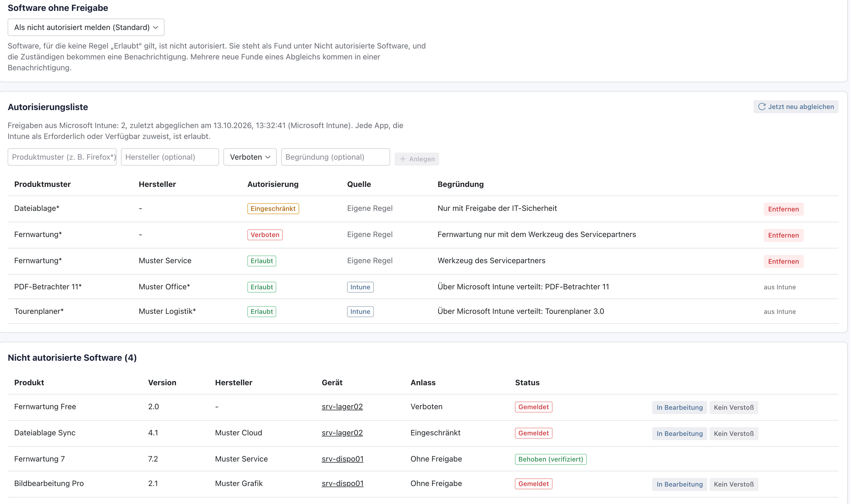Open the srv-dispo01 link in the Bildbearbeitung Pro row
This screenshot has width=850, height=504.
[342, 483]
